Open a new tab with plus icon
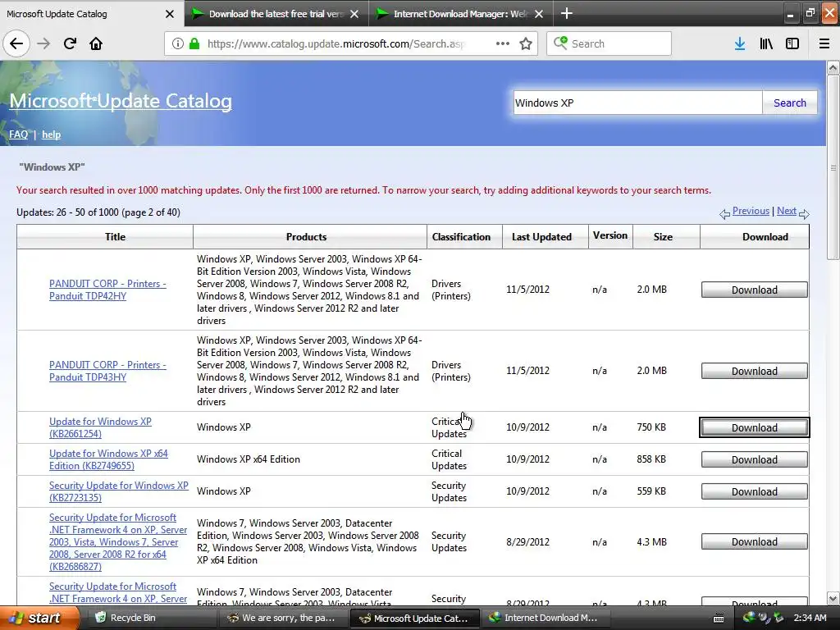 pyautogui.click(x=566, y=13)
